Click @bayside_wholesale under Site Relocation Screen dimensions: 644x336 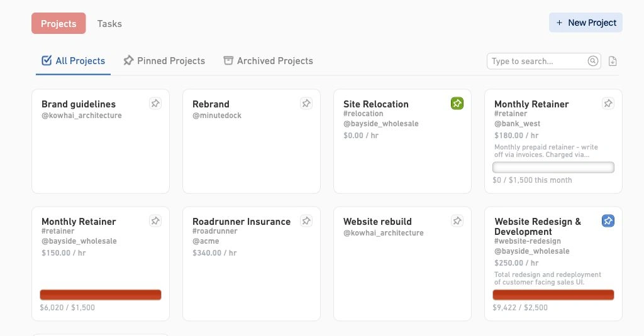(x=380, y=124)
